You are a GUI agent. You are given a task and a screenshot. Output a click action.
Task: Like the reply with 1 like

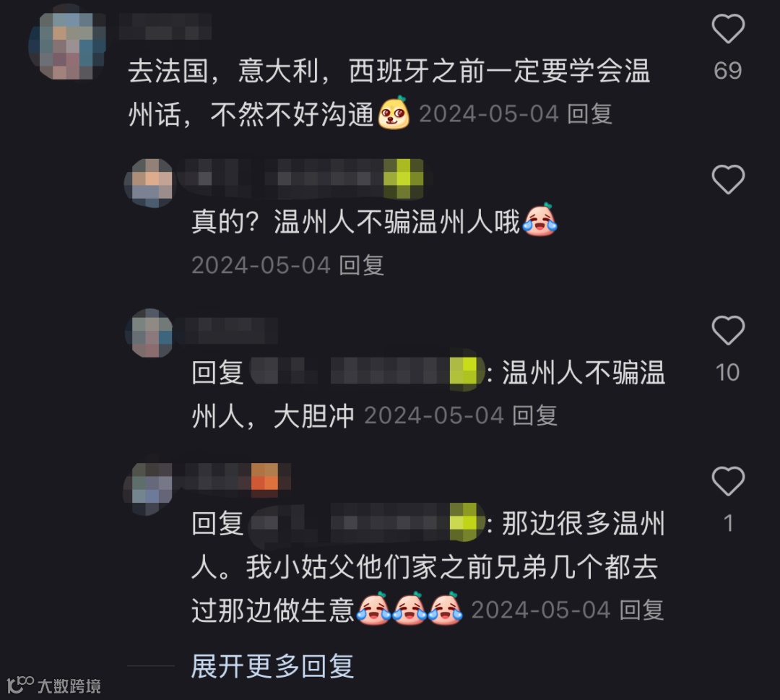click(x=728, y=480)
